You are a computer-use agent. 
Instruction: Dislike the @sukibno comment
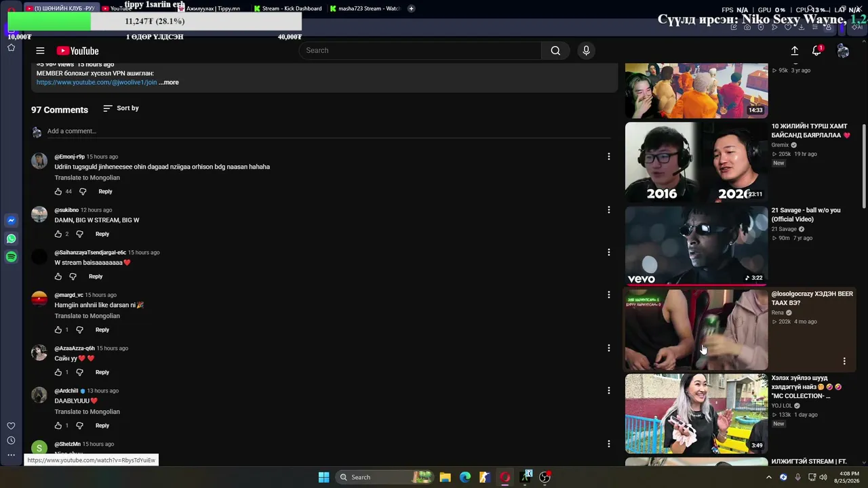pyautogui.click(x=79, y=234)
